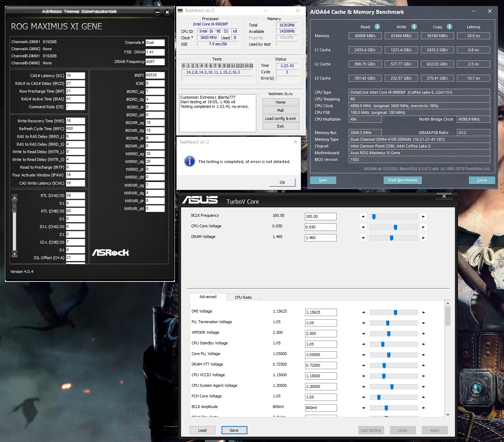The height and width of the screenshot is (442, 504).
Task: Click the scroll-up arrow in TurboV Advanced list
Action: pyautogui.click(x=448, y=303)
